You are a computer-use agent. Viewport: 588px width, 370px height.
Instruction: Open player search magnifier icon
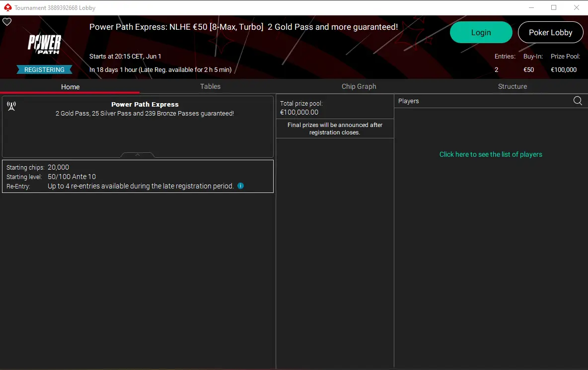click(x=578, y=101)
